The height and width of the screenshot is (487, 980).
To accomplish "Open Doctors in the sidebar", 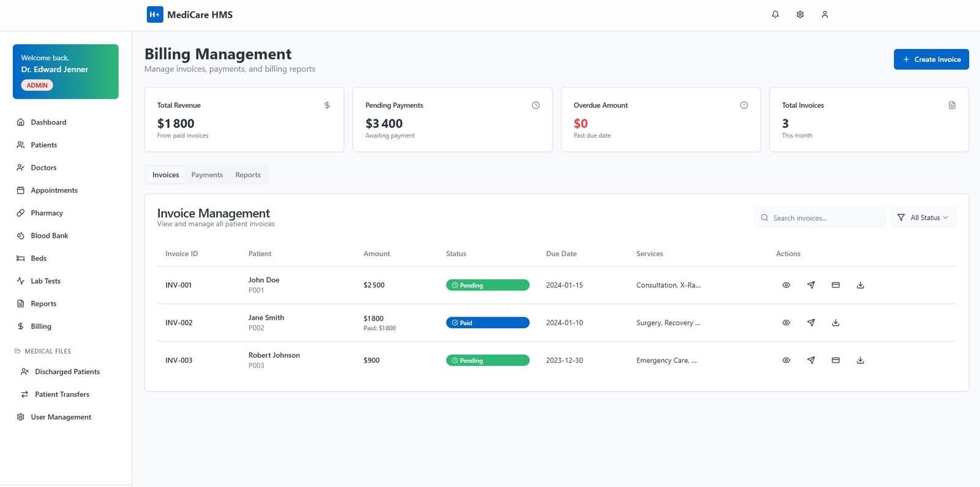I will tap(66, 168).
